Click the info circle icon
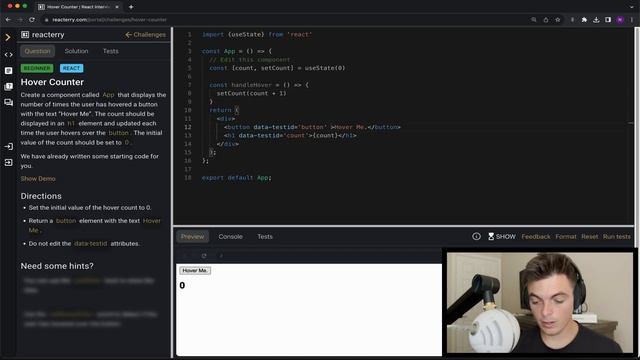The image size is (640, 360). click(476, 236)
